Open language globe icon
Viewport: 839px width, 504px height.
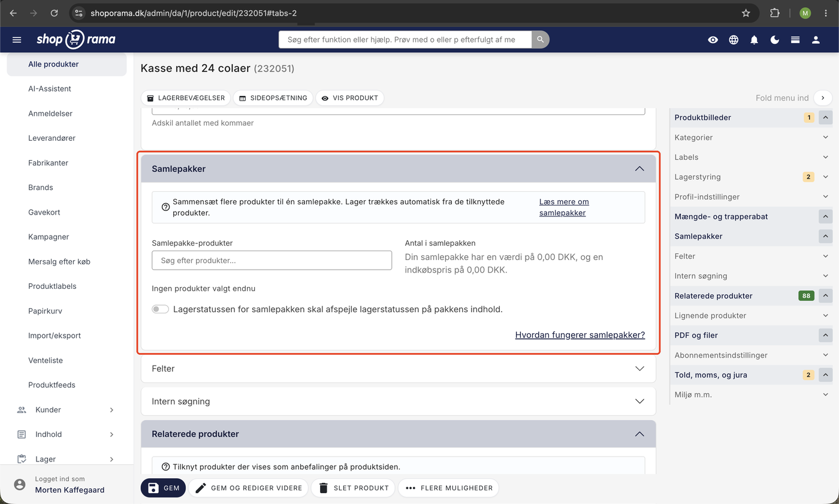(734, 40)
